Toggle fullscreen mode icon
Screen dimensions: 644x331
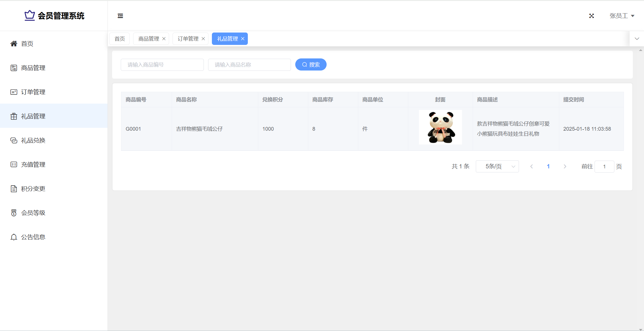(x=591, y=16)
